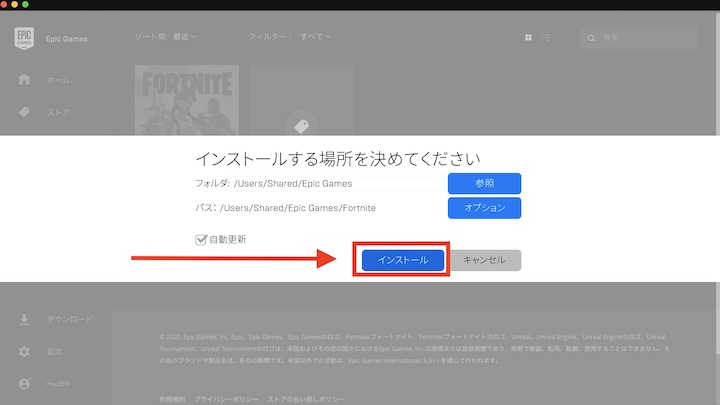Click the tag icon on second library tile
This screenshot has width=720, height=405.
302,126
